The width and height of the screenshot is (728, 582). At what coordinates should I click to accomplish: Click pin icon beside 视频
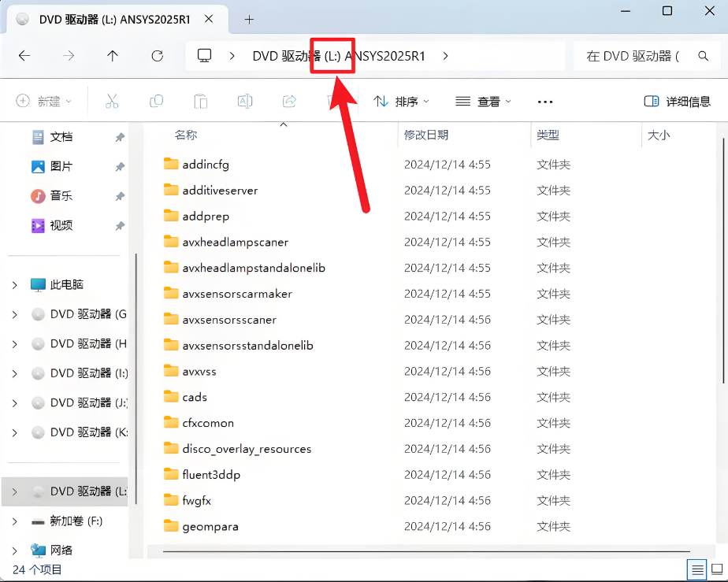[120, 226]
